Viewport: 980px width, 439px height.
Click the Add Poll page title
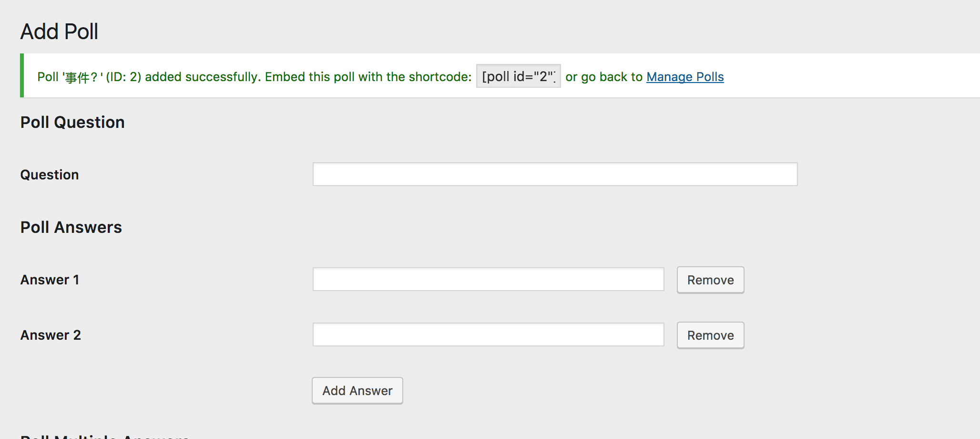coord(59,31)
